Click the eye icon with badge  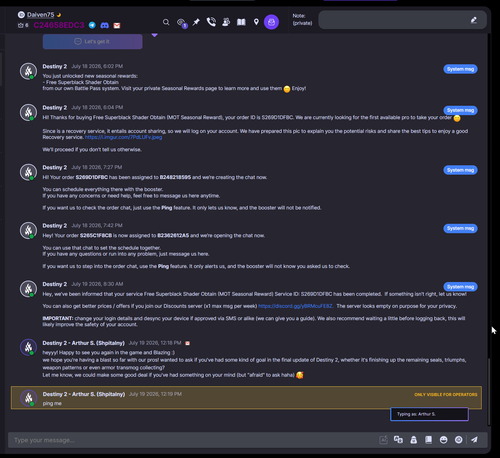(x=181, y=23)
